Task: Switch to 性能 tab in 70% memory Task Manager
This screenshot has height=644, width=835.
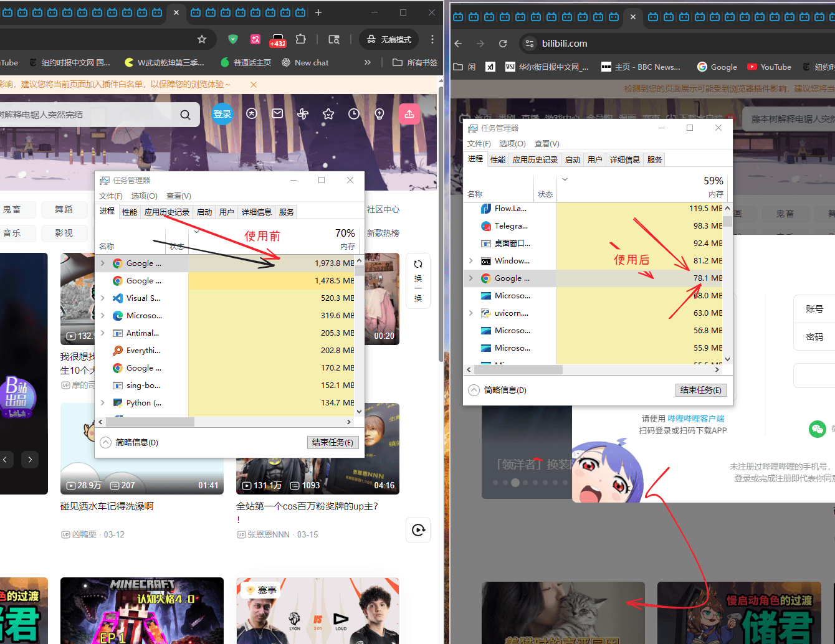Action: pos(130,212)
